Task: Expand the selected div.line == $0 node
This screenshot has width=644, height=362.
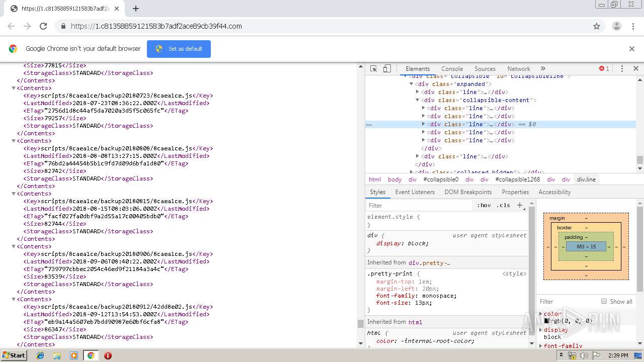Action: [x=423, y=124]
